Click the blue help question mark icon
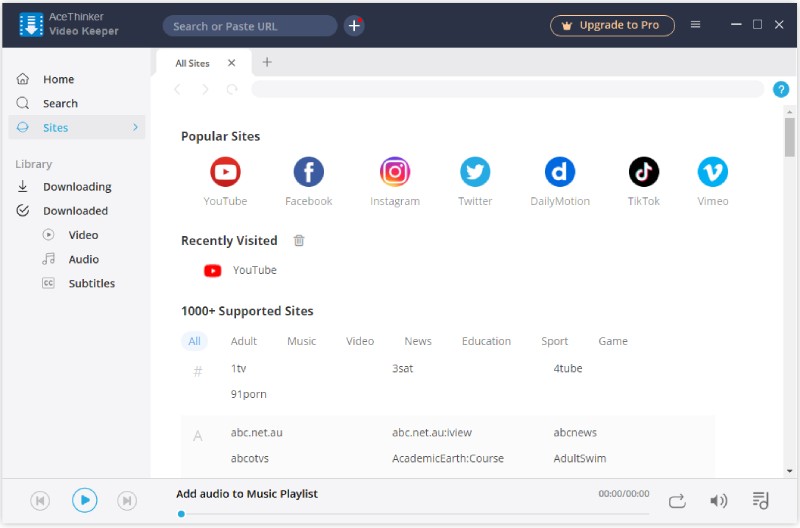This screenshot has height=528, width=800. 781,90
